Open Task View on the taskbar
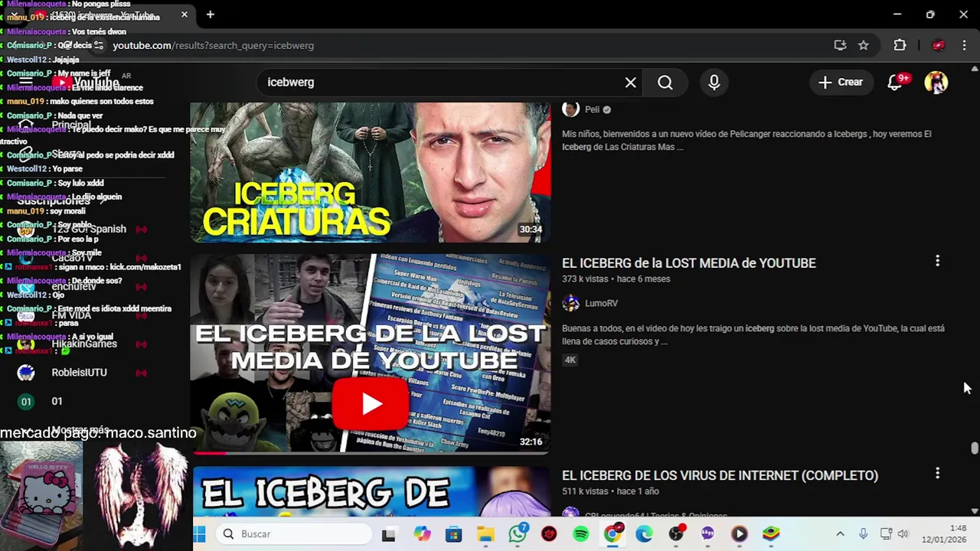 [x=389, y=534]
